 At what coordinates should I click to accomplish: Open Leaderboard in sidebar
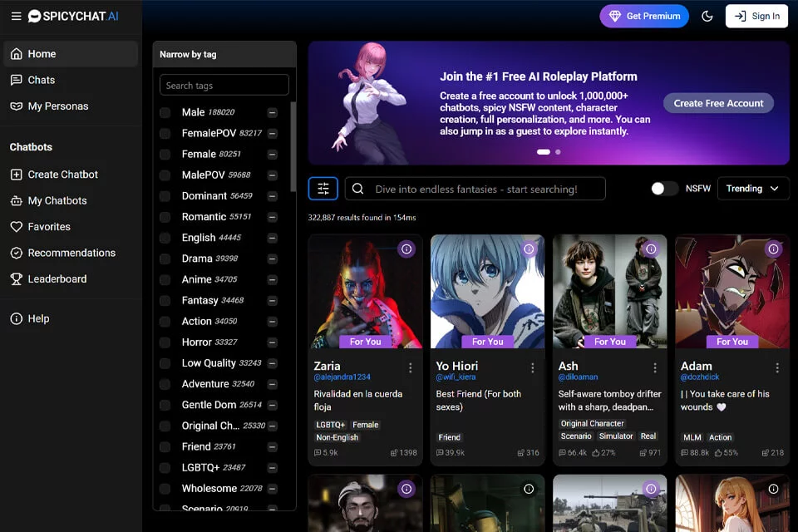(71, 279)
